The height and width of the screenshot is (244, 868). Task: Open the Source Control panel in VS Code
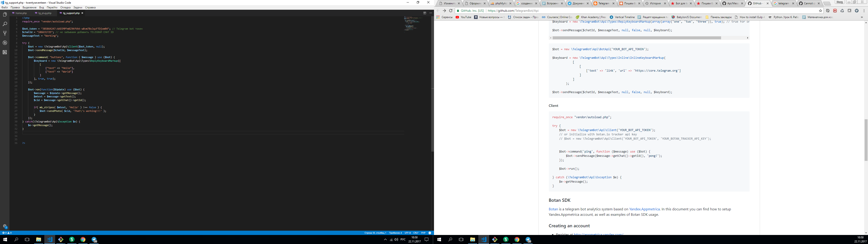(5, 33)
